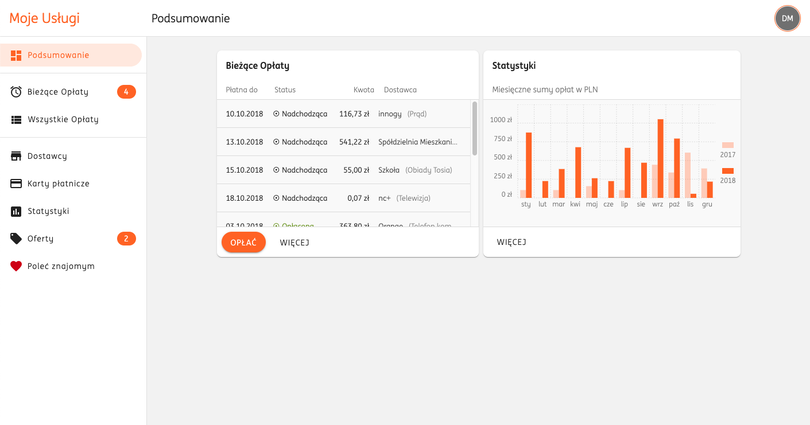Click the Podsumowanie dashboard icon in sidebar
The image size is (810, 425).
pos(16,55)
